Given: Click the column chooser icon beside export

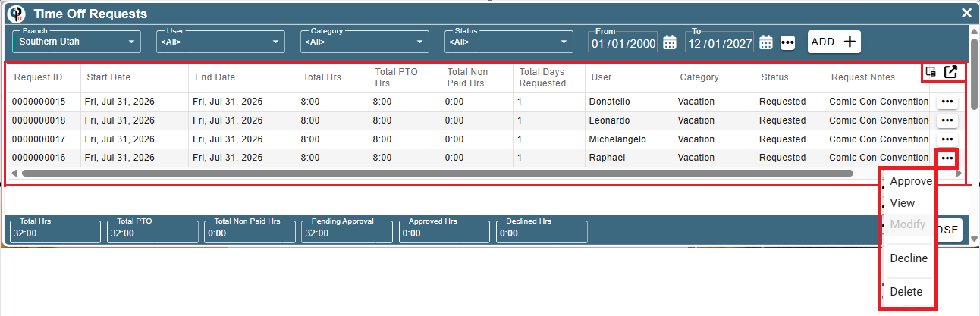Looking at the screenshot, I should (x=931, y=73).
